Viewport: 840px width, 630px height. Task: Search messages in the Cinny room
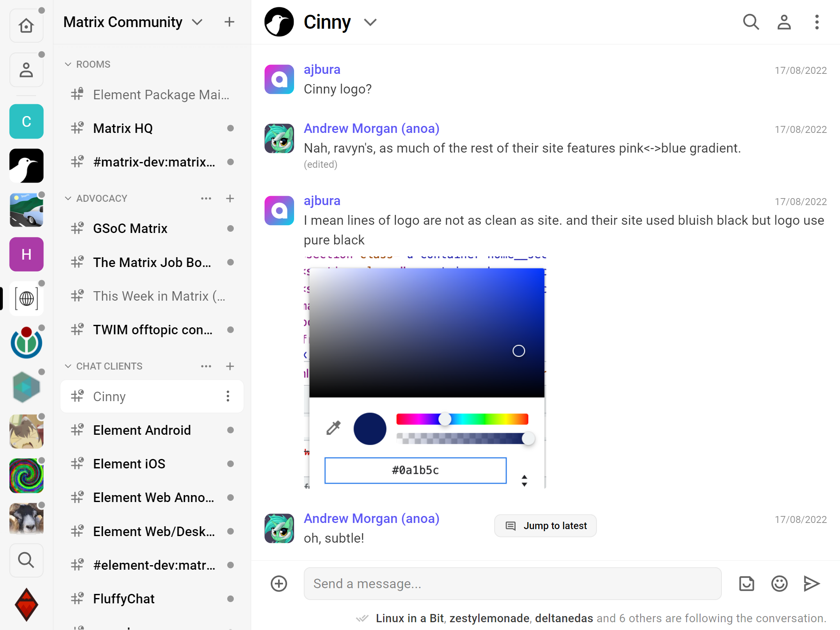tap(751, 22)
